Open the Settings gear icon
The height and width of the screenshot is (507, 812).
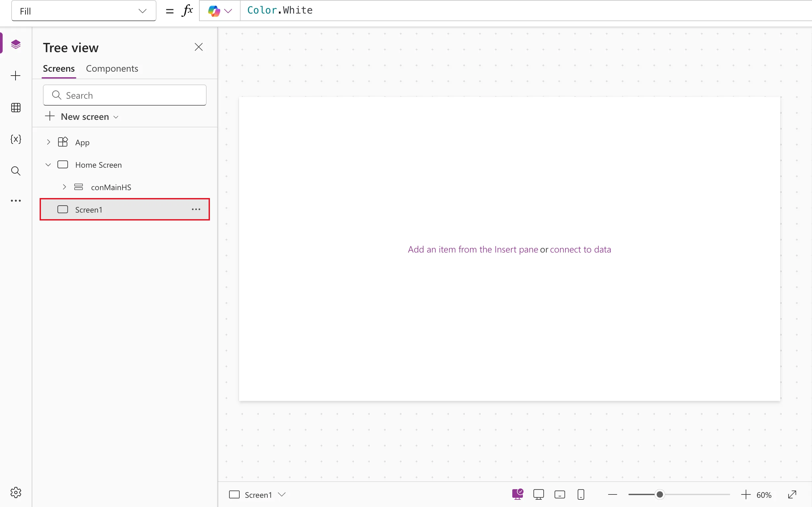click(x=16, y=492)
